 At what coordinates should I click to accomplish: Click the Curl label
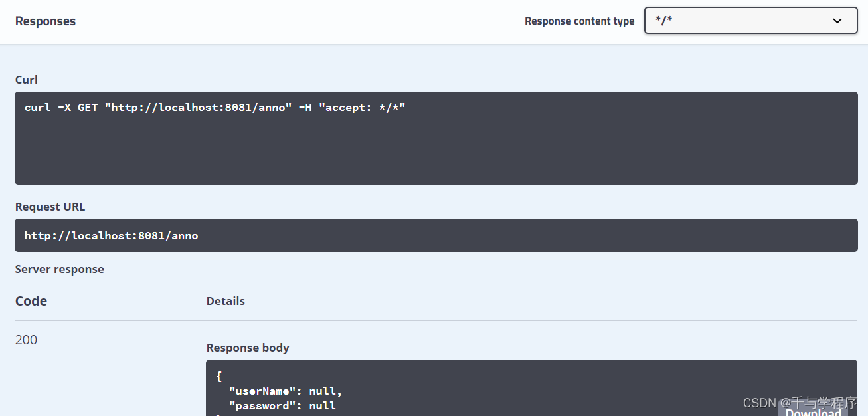click(x=27, y=80)
